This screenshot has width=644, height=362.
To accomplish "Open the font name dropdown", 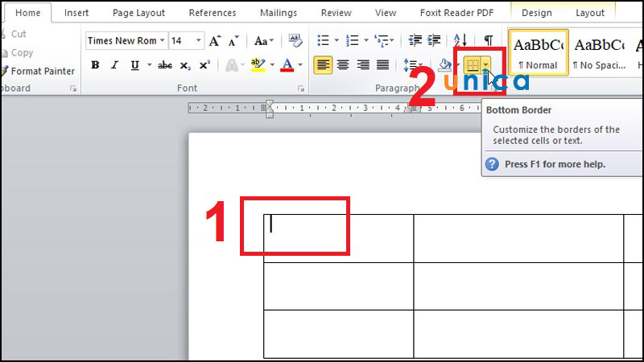I will click(162, 41).
